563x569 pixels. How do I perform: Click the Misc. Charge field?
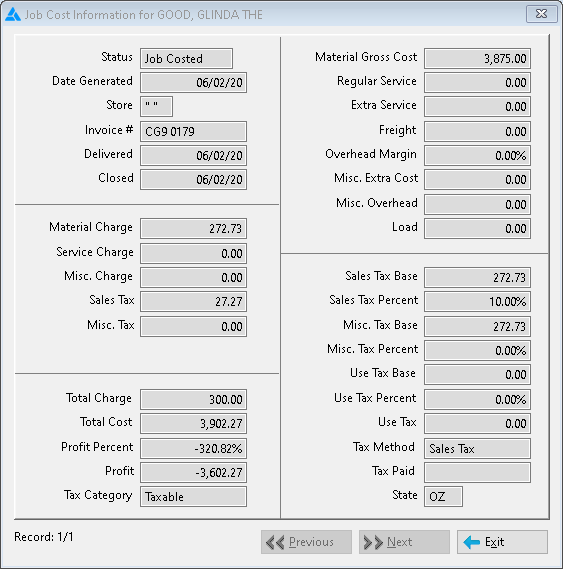(193, 277)
